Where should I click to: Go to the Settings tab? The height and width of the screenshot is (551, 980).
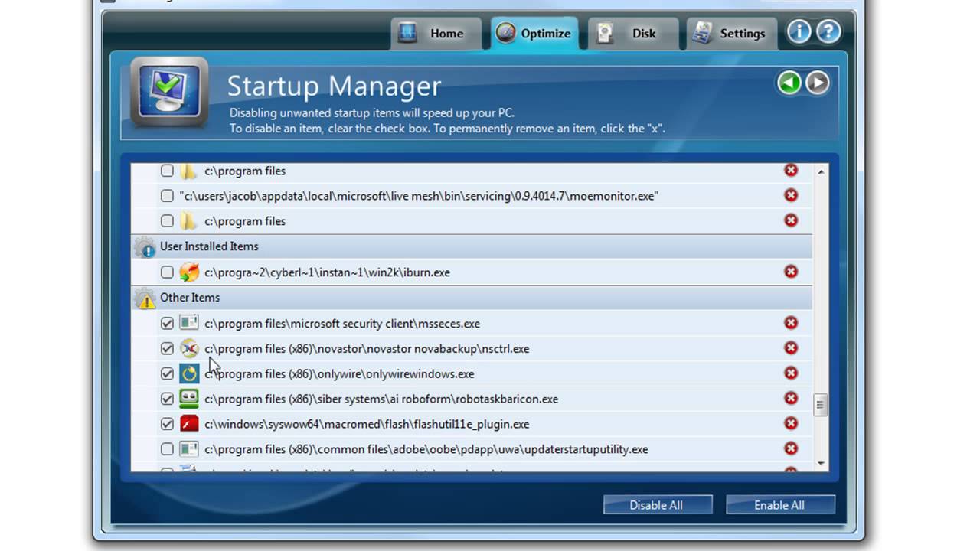[731, 34]
